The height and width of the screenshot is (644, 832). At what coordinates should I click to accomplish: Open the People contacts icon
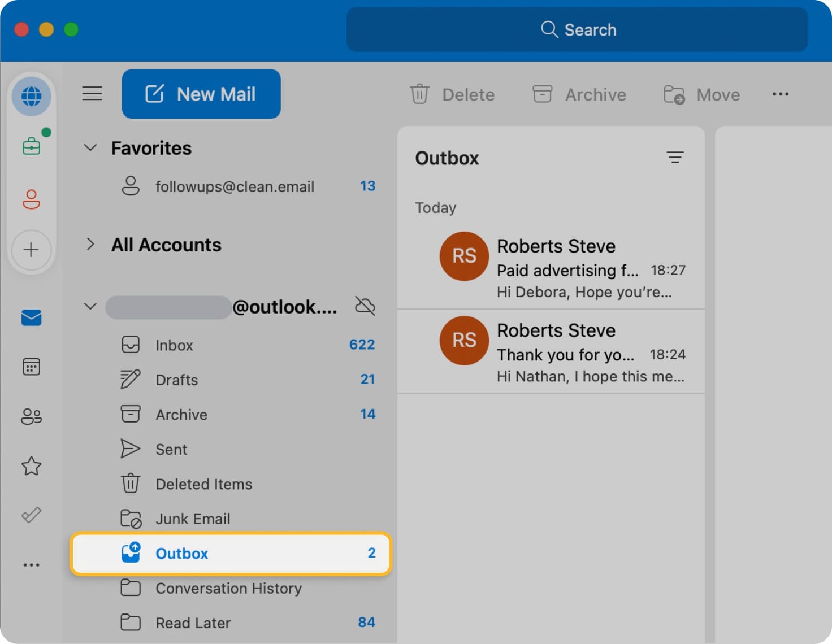[x=32, y=416]
